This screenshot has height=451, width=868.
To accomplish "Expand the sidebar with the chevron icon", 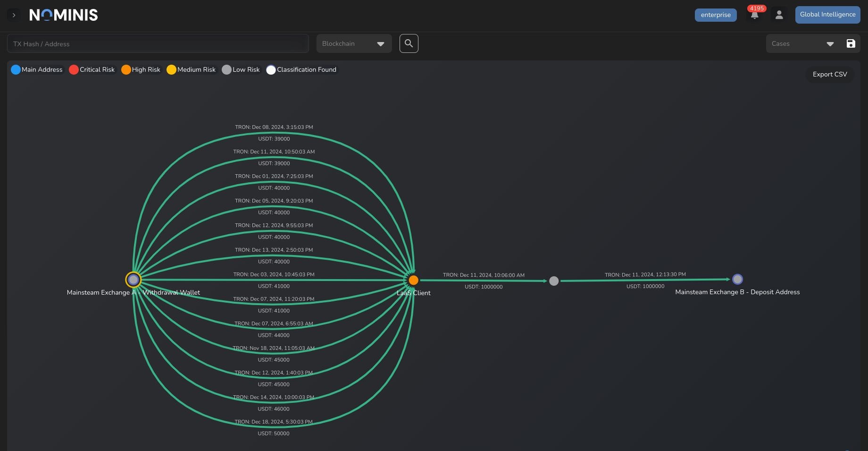I will click(14, 15).
